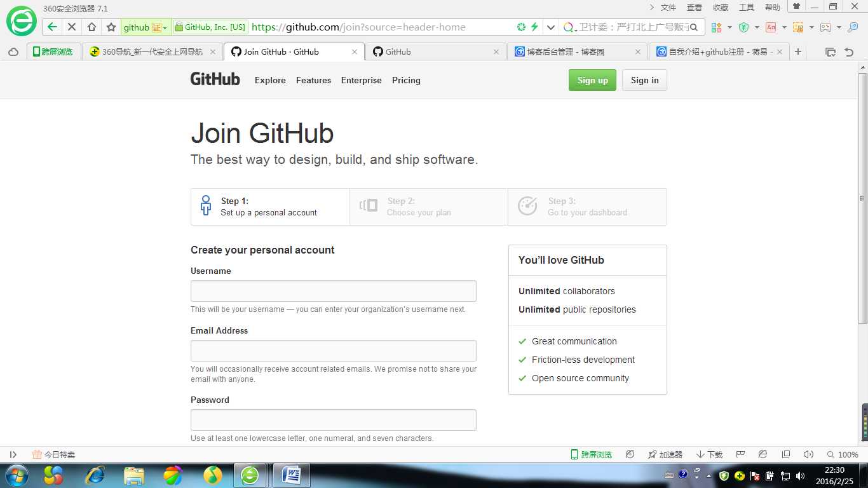Click the search magnifier in the search box
The width and height of the screenshot is (868, 488).
pos(694,27)
